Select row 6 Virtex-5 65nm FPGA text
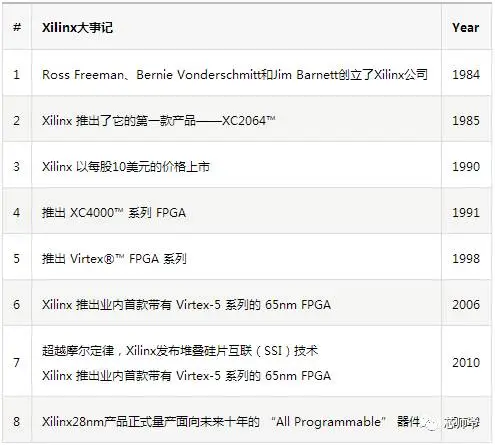Viewport: 495px width, 445px height. click(186, 304)
